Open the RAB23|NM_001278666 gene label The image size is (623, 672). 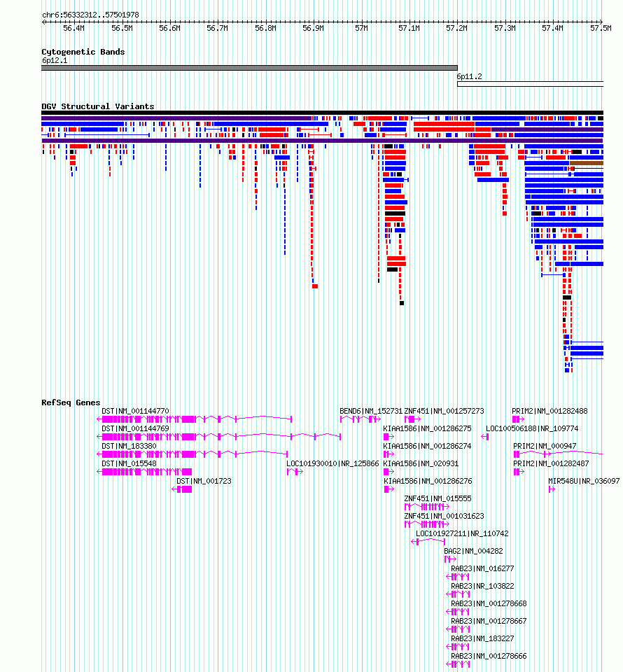[x=489, y=656]
